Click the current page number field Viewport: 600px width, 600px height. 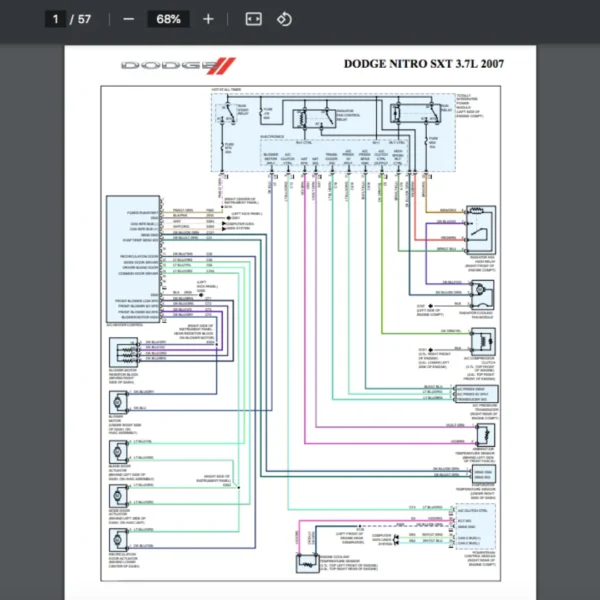57,19
